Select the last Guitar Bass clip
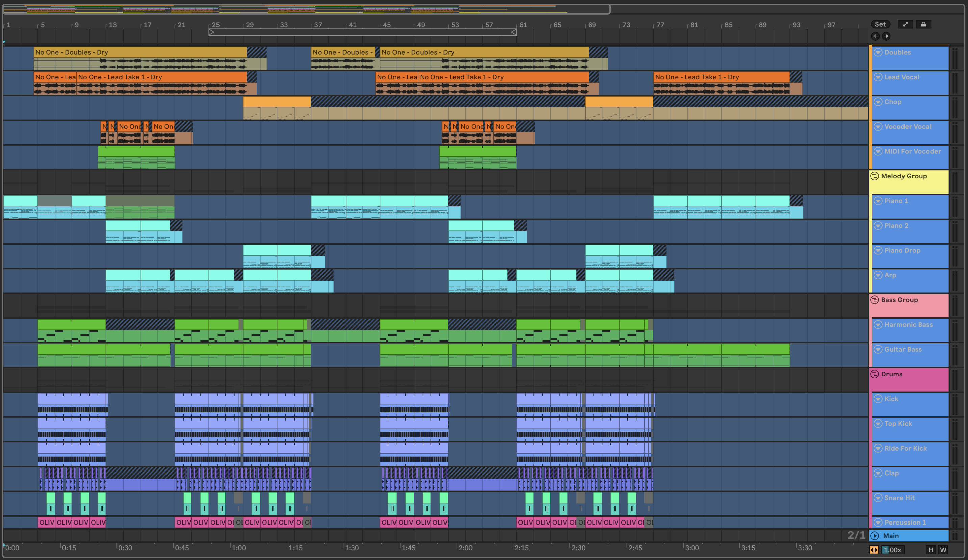The height and width of the screenshot is (560, 968). pos(756,355)
